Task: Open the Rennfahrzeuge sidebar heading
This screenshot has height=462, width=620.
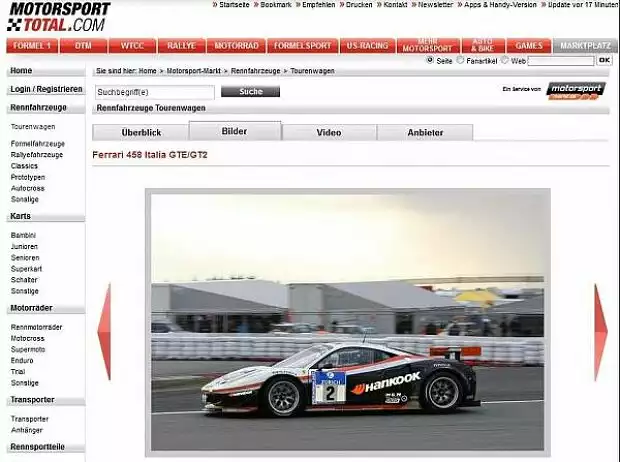Action: 38,108
